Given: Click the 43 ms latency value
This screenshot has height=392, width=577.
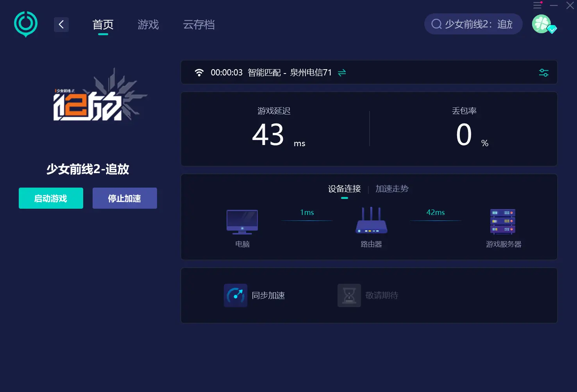Looking at the screenshot, I should [279, 135].
